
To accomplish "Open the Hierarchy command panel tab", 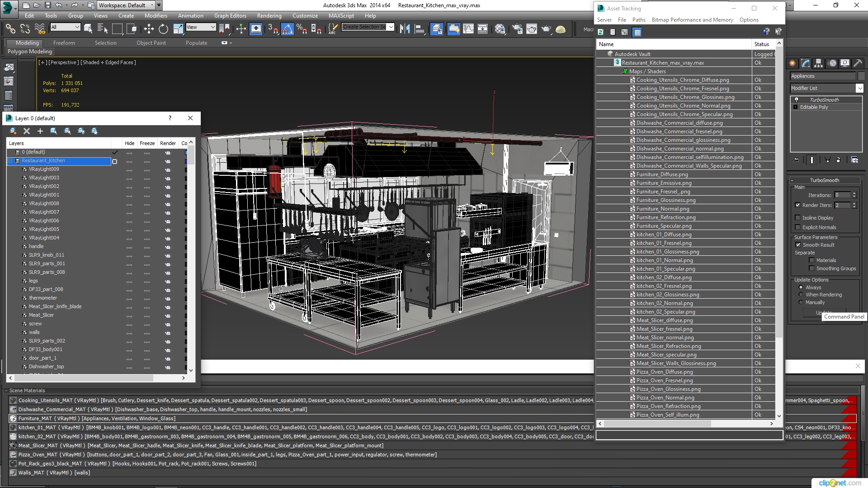I will [818, 63].
